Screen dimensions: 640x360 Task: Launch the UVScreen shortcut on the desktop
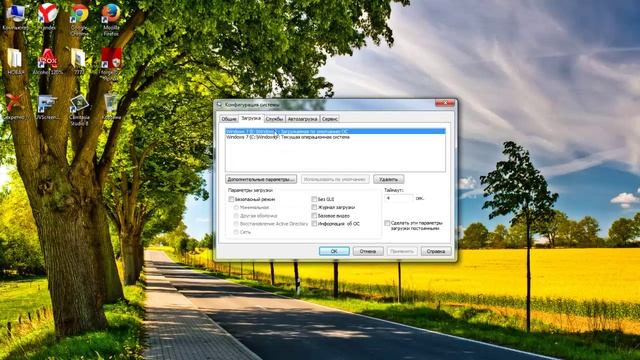pos(47,107)
